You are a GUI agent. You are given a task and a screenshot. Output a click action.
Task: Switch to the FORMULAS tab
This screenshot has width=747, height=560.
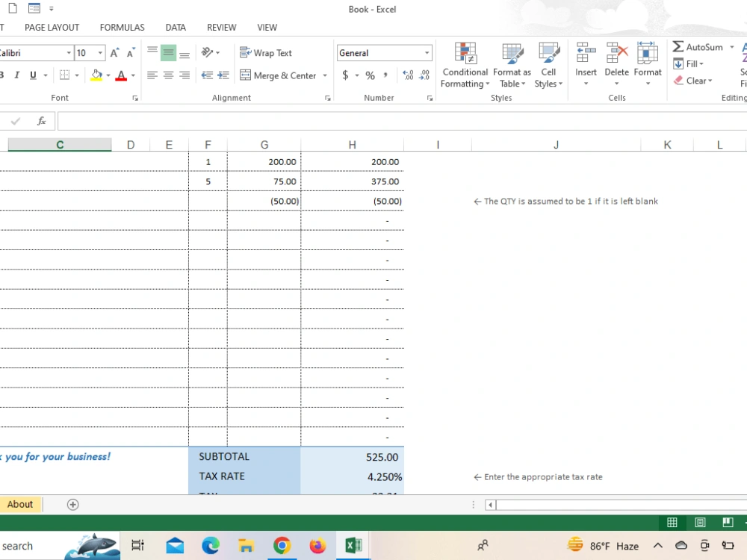[x=122, y=28]
